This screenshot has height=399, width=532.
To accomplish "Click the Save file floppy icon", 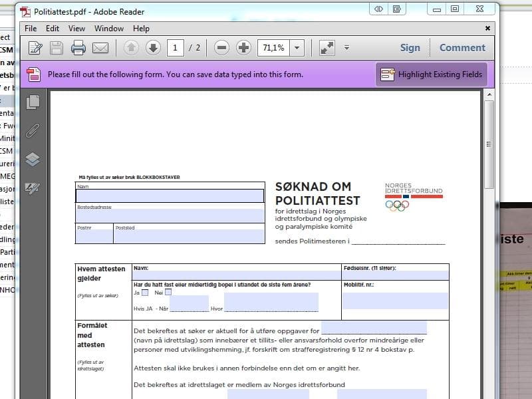I will pyautogui.click(x=57, y=48).
